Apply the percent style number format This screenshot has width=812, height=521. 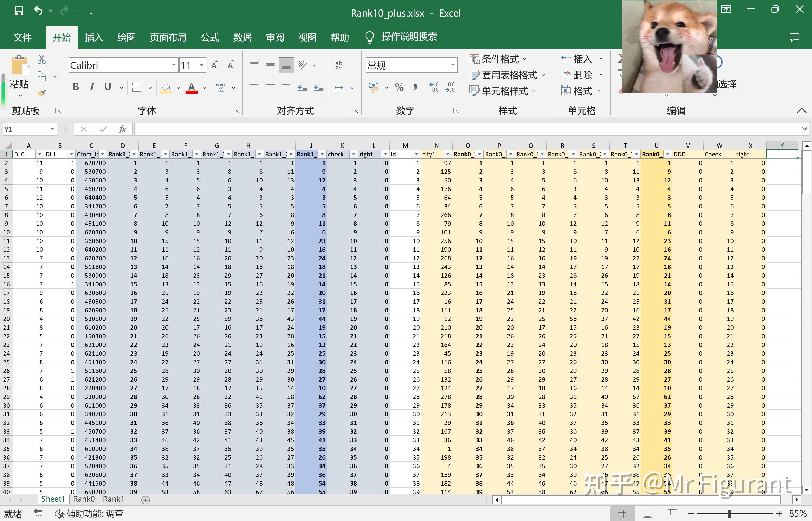(x=399, y=88)
